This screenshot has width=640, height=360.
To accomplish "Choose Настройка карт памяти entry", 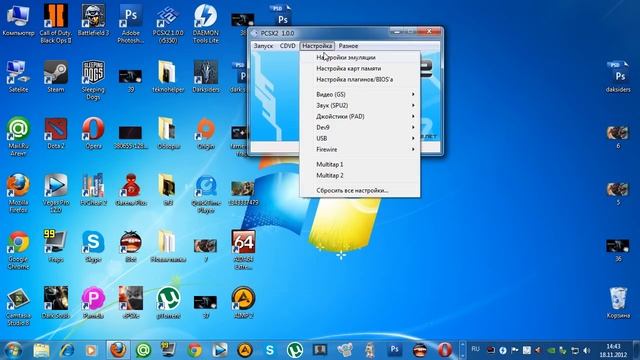I will [x=360, y=69].
